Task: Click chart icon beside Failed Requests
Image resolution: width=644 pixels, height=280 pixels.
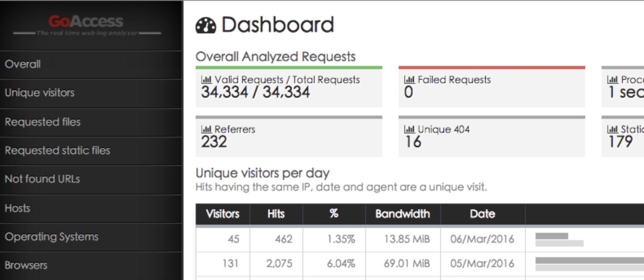Action: click(409, 79)
